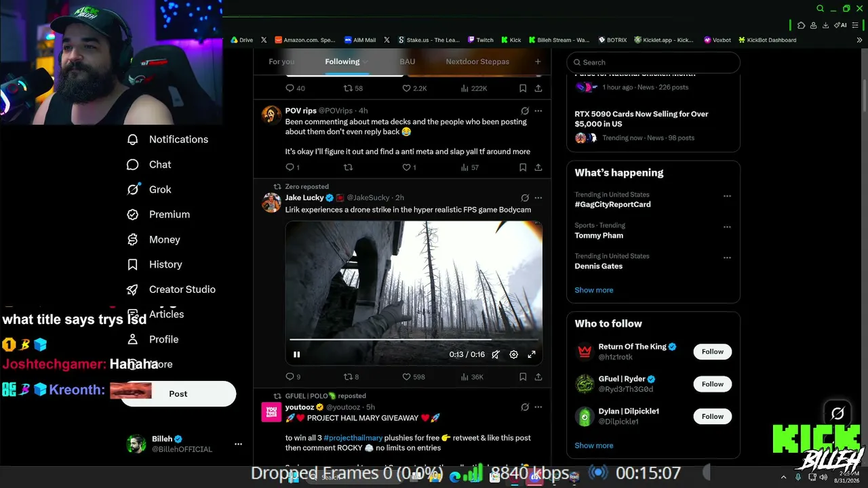This screenshot has height=488, width=868.
Task: Select the Following tab
Action: (342, 62)
